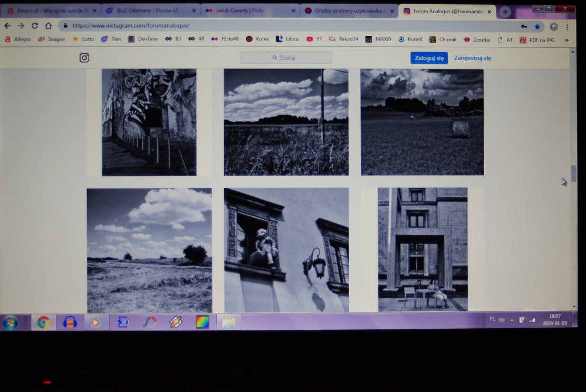Image resolution: width=586 pixels, height=392 pixels.
Task: Open the saved passwords key icon
Action: click(524, 26)
